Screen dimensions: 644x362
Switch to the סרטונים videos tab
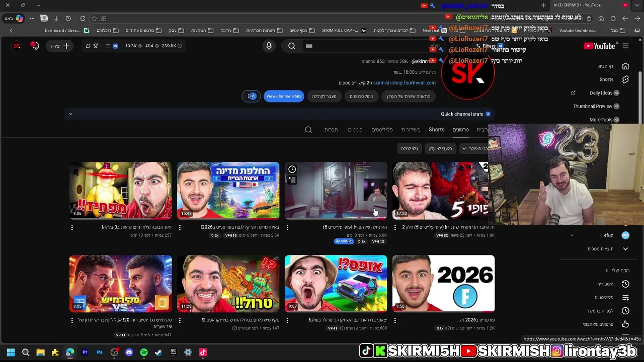(460, 130)
